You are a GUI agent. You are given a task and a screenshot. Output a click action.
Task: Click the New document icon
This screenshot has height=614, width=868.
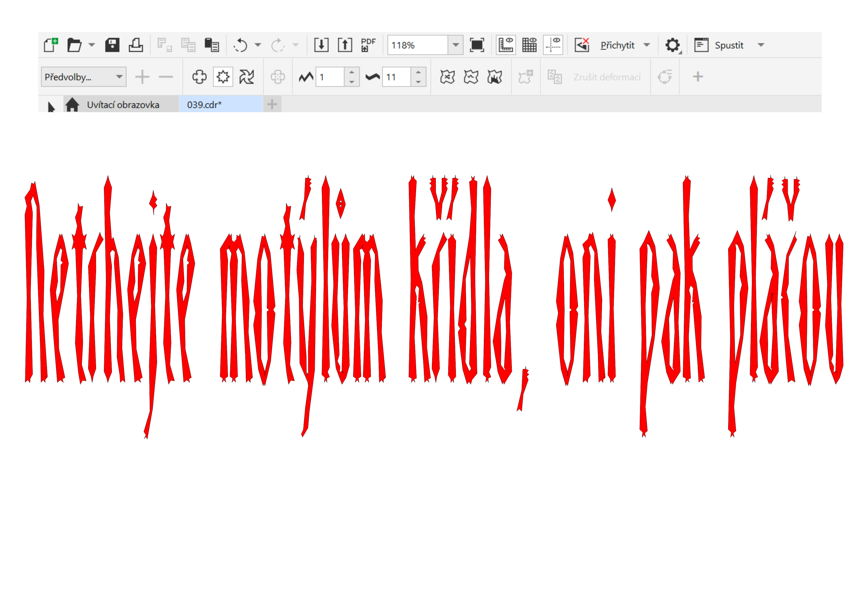tap(51, 45)
